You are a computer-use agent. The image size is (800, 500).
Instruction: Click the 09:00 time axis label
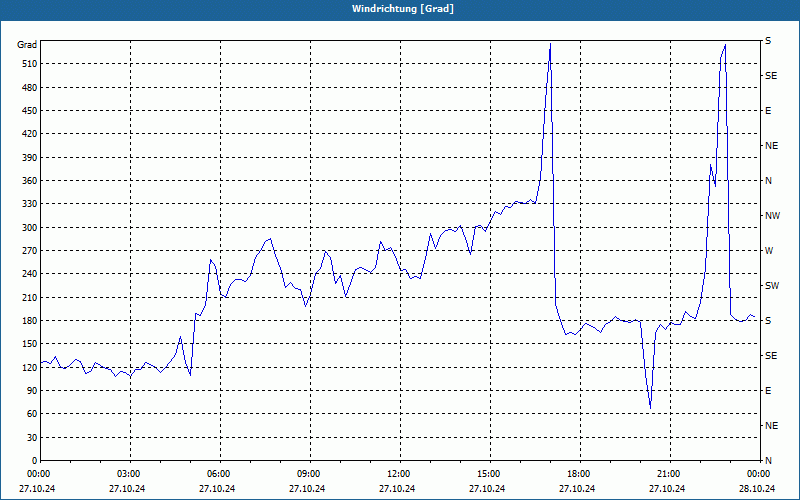[308, 474]
